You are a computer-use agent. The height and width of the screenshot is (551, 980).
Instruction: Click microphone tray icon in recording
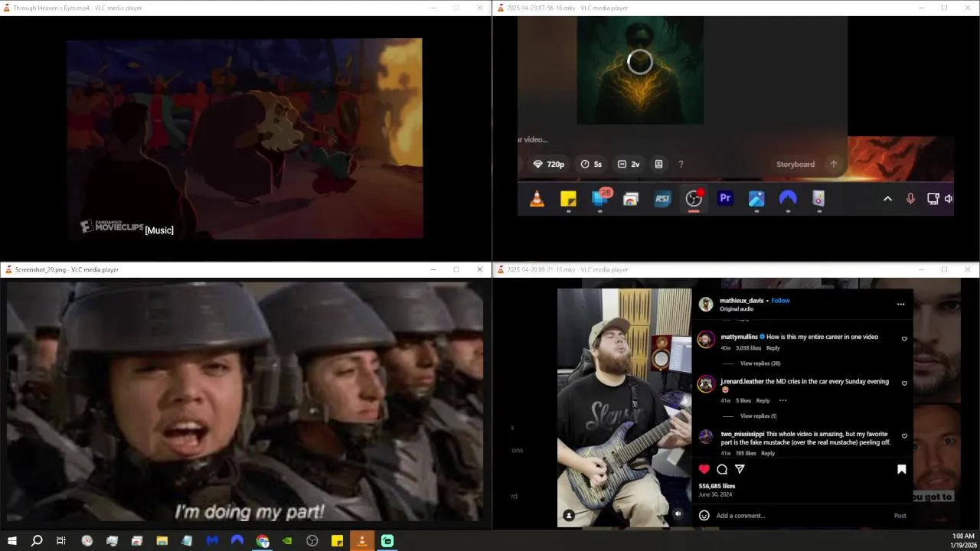(x=910, y=198)
